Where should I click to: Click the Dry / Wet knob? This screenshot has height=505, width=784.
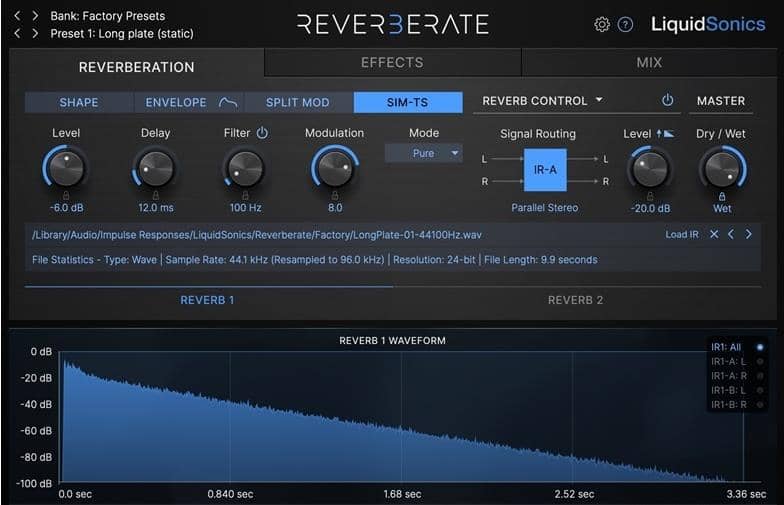(x=722, y=169)
